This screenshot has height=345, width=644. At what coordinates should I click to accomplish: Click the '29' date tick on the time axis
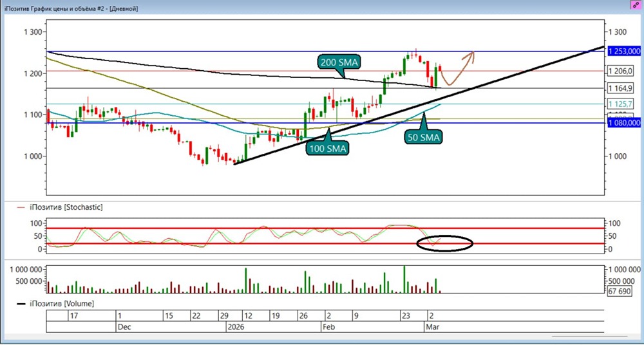tap(225, 316)
